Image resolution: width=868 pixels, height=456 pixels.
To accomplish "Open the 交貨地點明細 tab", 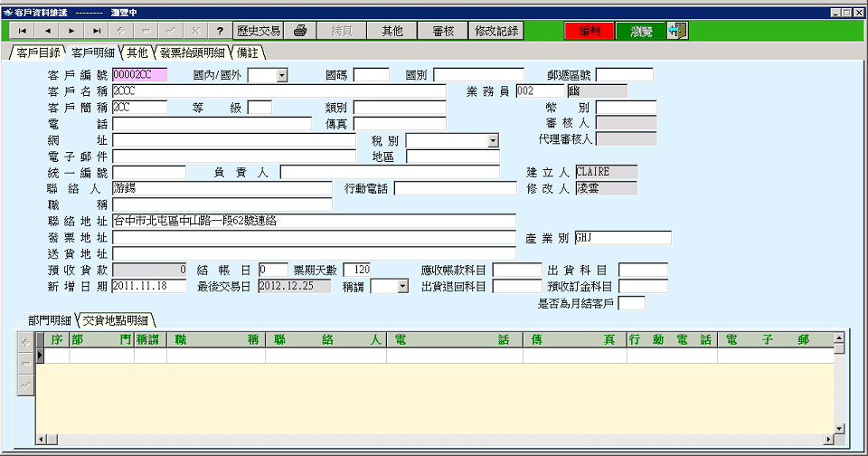I will click(x=118, y=320).
